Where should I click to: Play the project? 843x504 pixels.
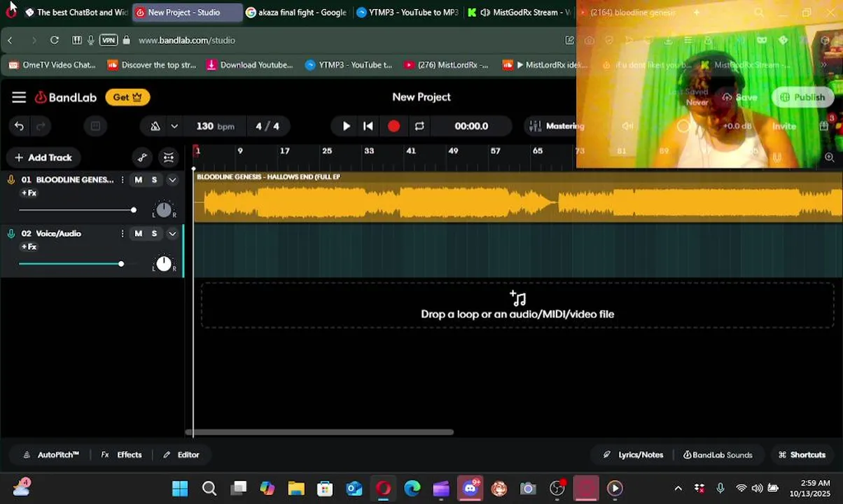coord(346,126)
